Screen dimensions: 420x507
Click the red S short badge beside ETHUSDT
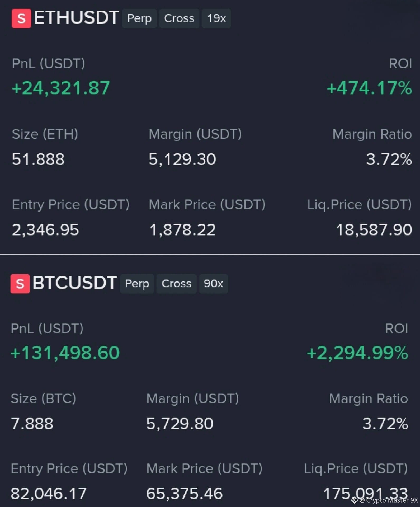coord(21,18)
